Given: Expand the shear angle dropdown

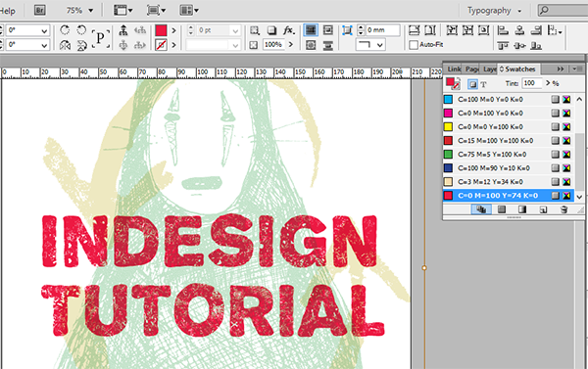Looking at the screenshot, I should 44,46.
